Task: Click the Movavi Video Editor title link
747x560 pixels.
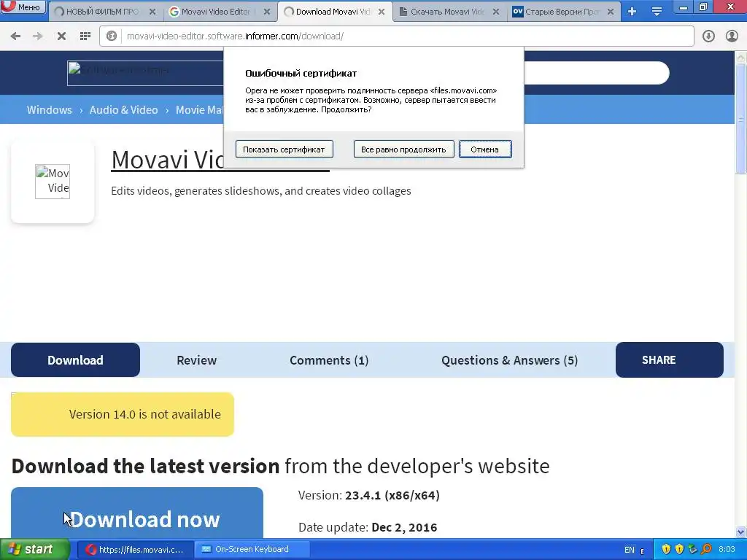Action: click(x=167, y=160)
